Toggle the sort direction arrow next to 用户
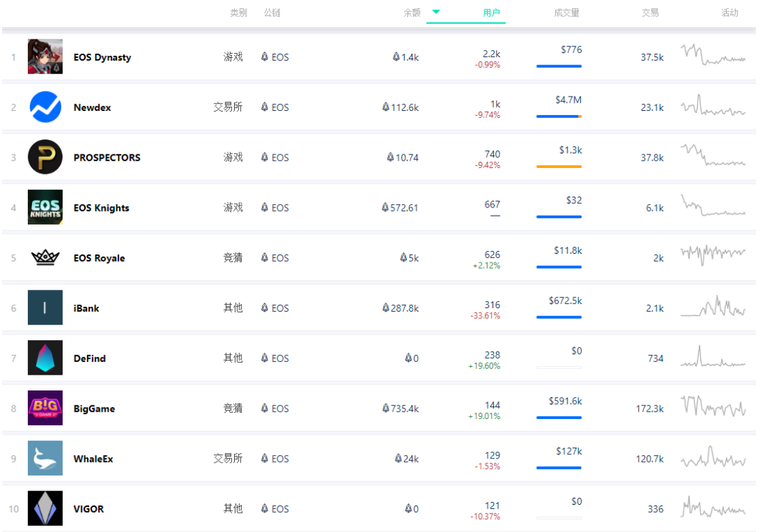The width and height of the screenshot is (760, 532). tap(436, 12)
